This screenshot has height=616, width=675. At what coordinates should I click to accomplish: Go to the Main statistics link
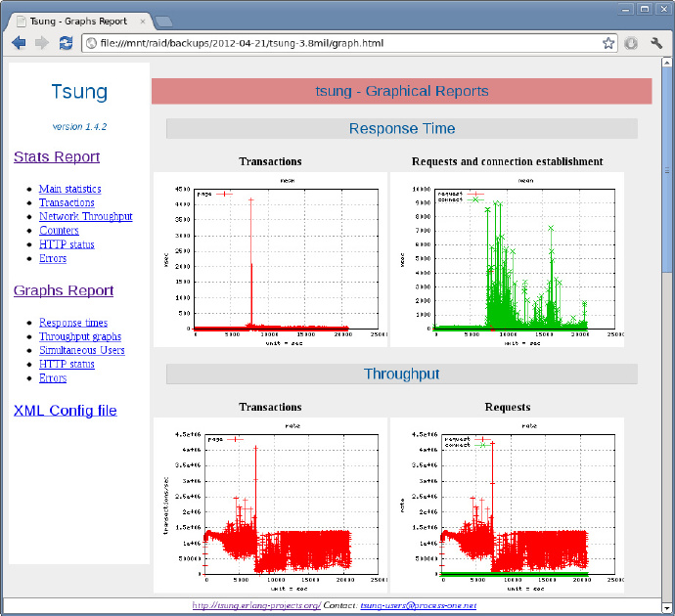coord(70,189)
